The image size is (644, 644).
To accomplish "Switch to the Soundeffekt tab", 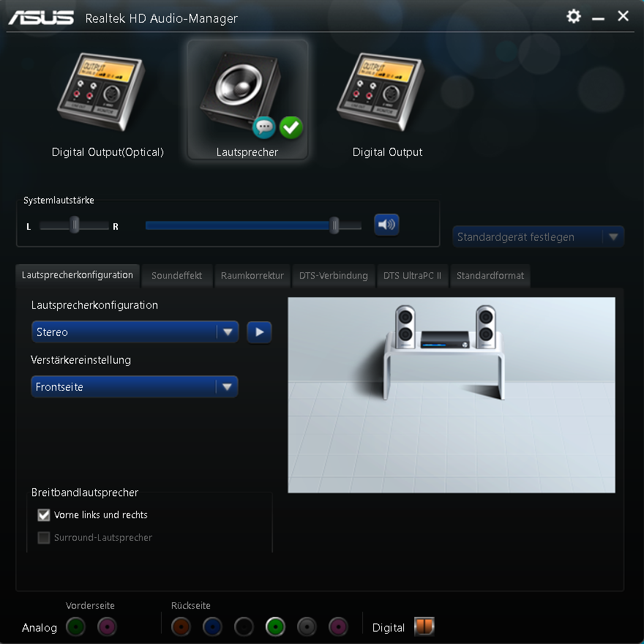I will tap(176, 276).
